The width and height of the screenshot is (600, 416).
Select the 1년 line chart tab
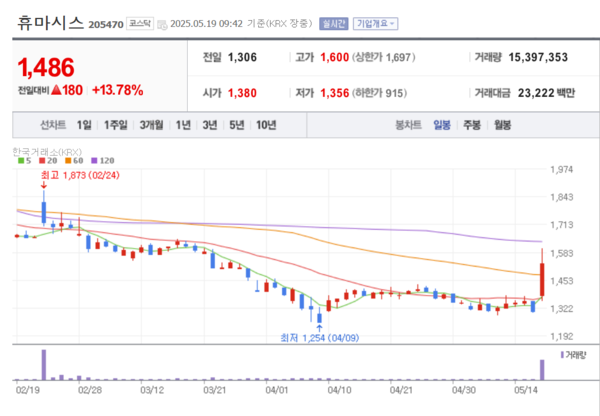(x=183, y=125)
